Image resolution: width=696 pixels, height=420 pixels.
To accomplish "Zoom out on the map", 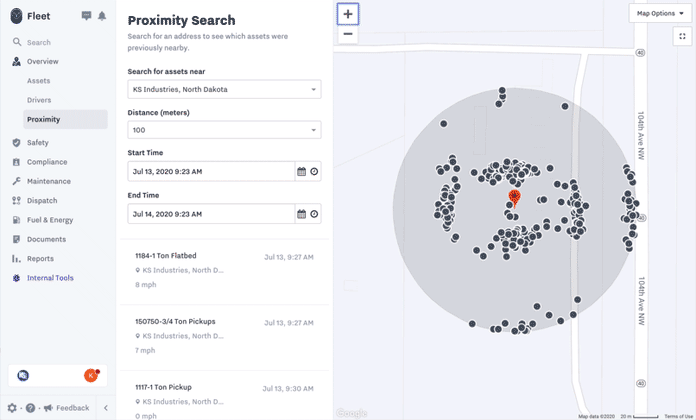I will pos(348,34).
